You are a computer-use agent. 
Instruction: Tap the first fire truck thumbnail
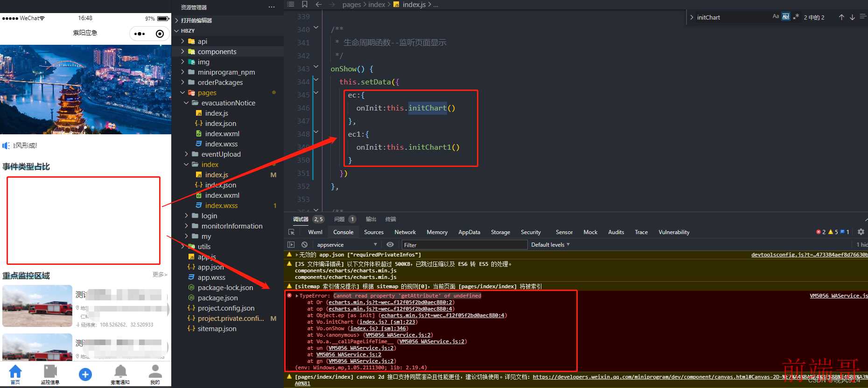pos(37,306)
